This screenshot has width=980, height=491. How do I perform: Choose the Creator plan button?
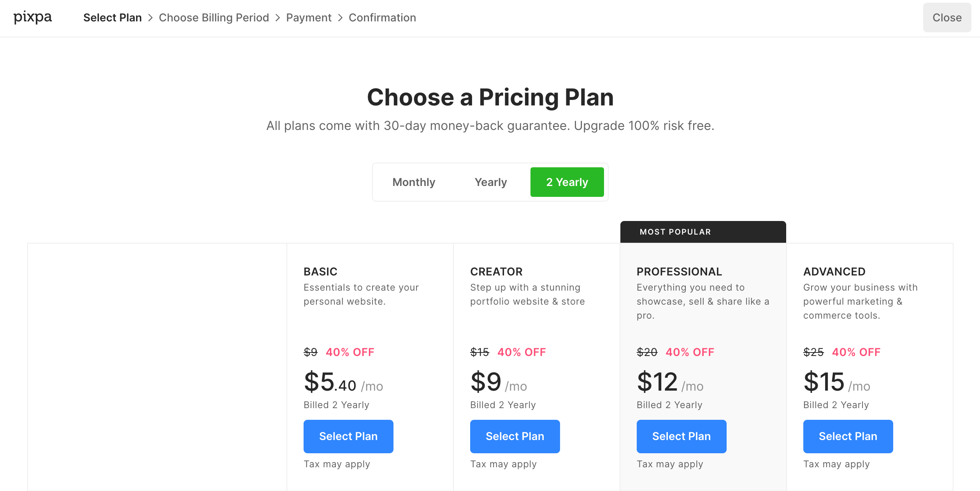pos(515,436)
